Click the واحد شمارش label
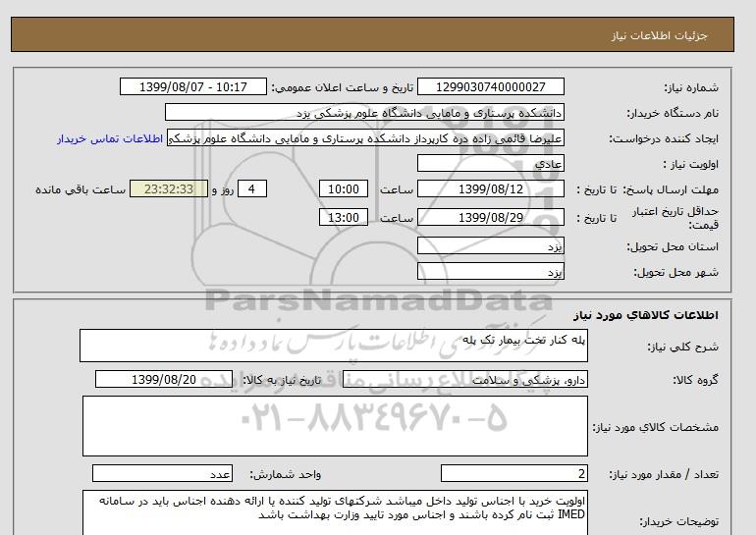 [x=285, y=475]
